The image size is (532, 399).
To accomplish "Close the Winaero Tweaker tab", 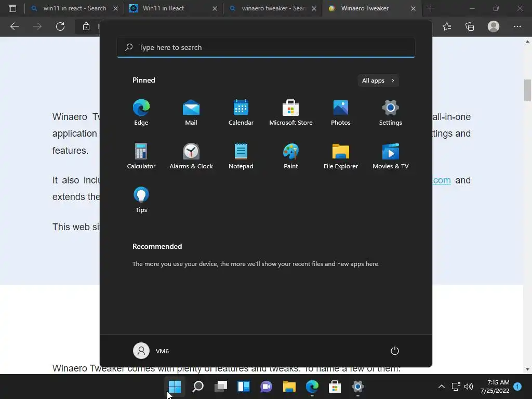I will [413, 8].
